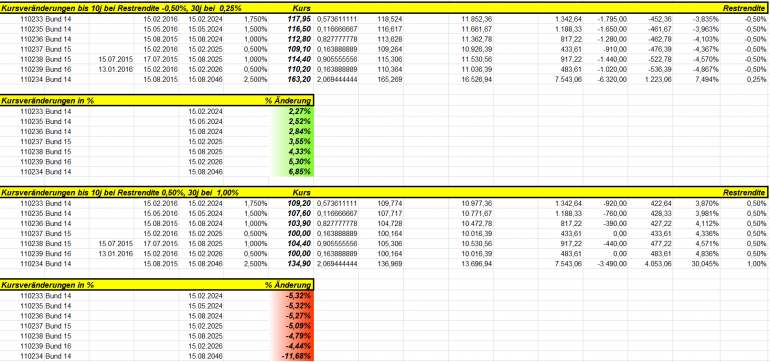Select the -11,68% red change cell
This screenshot has height=362, width=770.
(291, 356)
